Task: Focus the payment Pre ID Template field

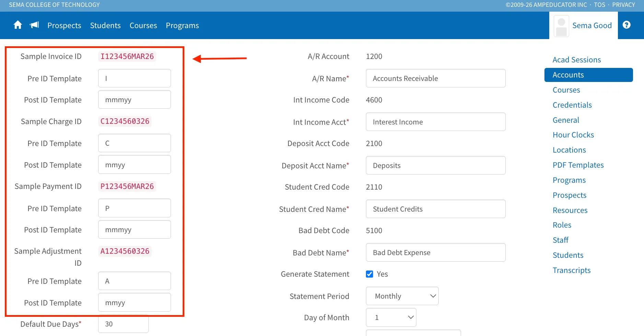Action: (135, 208)
